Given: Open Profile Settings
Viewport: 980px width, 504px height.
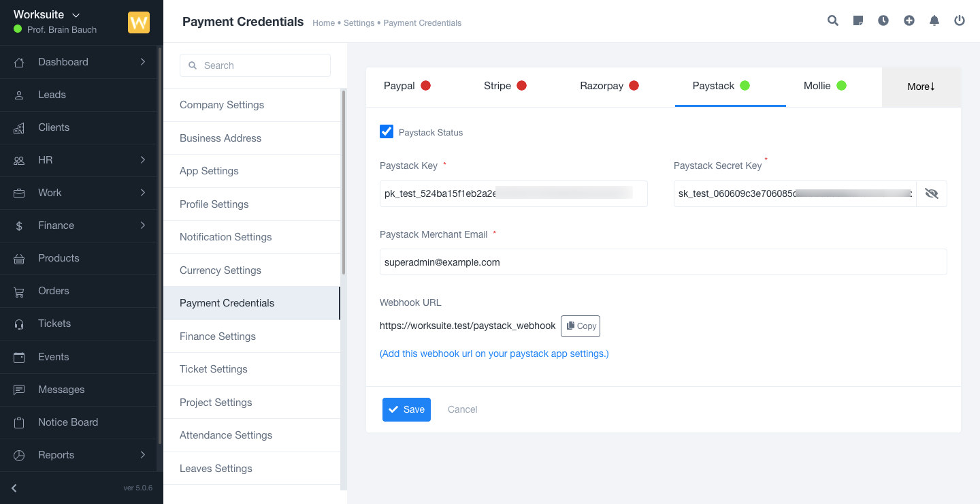Looking at the screenshot, I should tap(251, 204).
